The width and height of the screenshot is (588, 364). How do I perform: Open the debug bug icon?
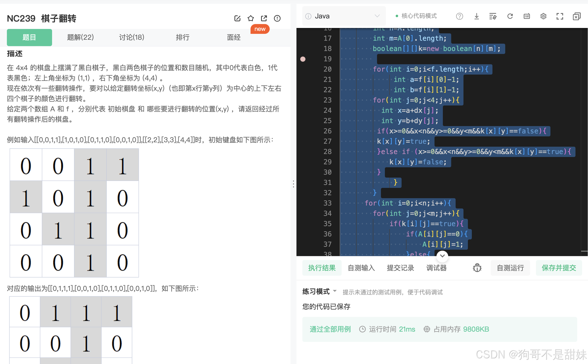(x=477, y=268)
